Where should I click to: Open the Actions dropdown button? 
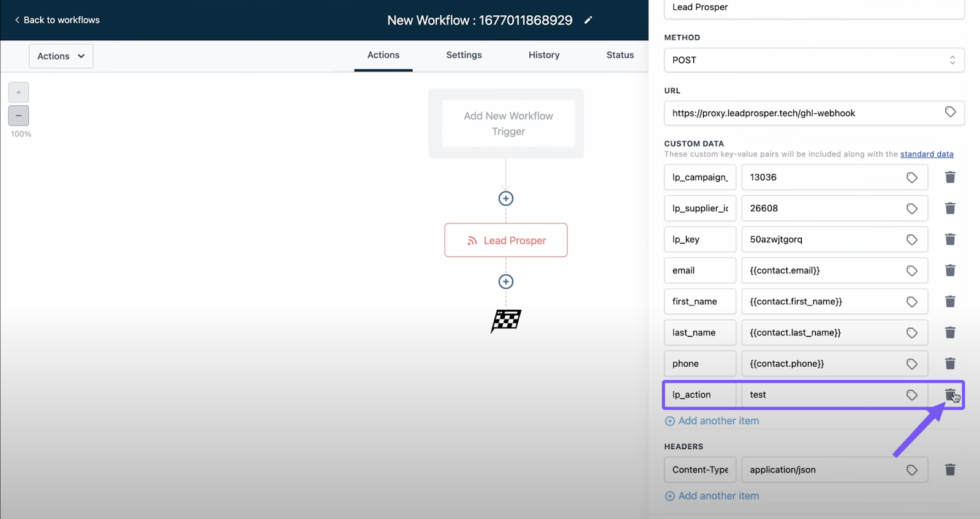(61, 56)
